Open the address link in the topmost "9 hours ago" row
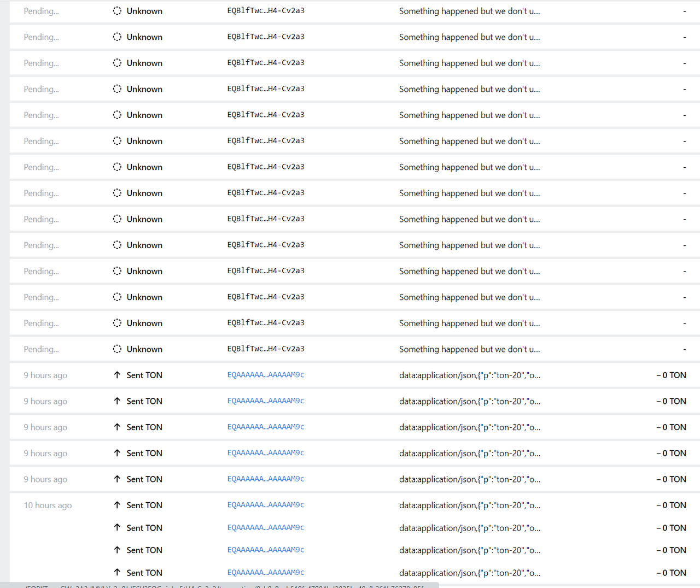The height and width of the screenshot is (588, 700). pos(266,375)
